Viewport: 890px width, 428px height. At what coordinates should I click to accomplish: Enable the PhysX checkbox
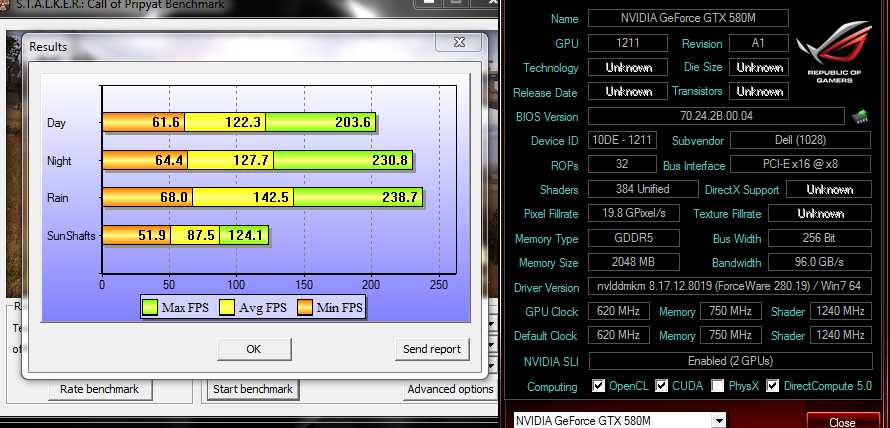click(717, 386)
